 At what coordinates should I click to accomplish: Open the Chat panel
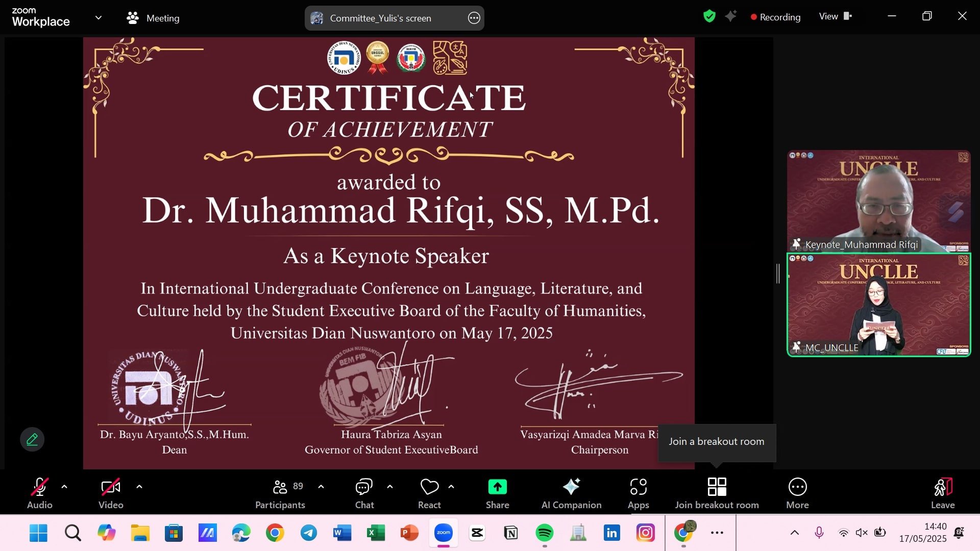(x=364, y=493)
